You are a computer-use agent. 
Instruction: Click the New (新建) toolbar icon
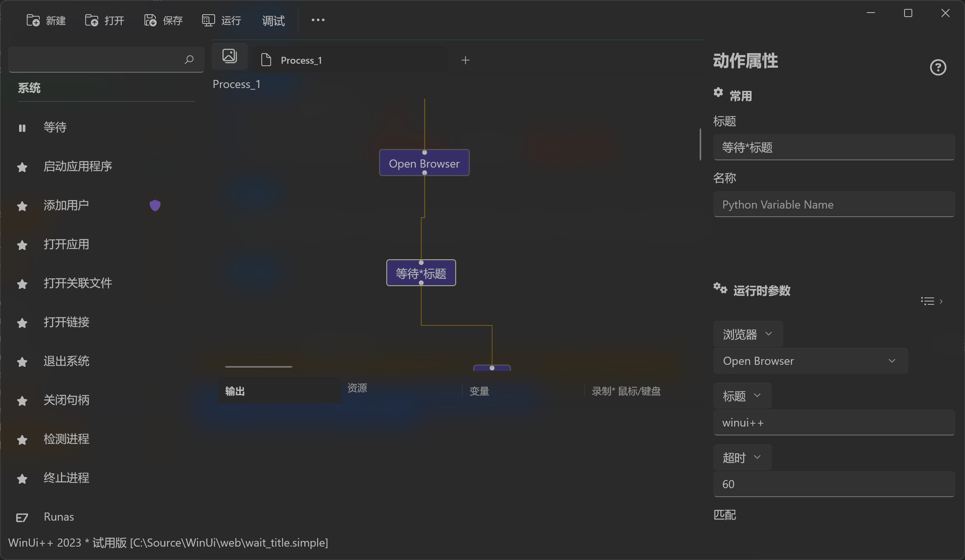coord(33,20)
